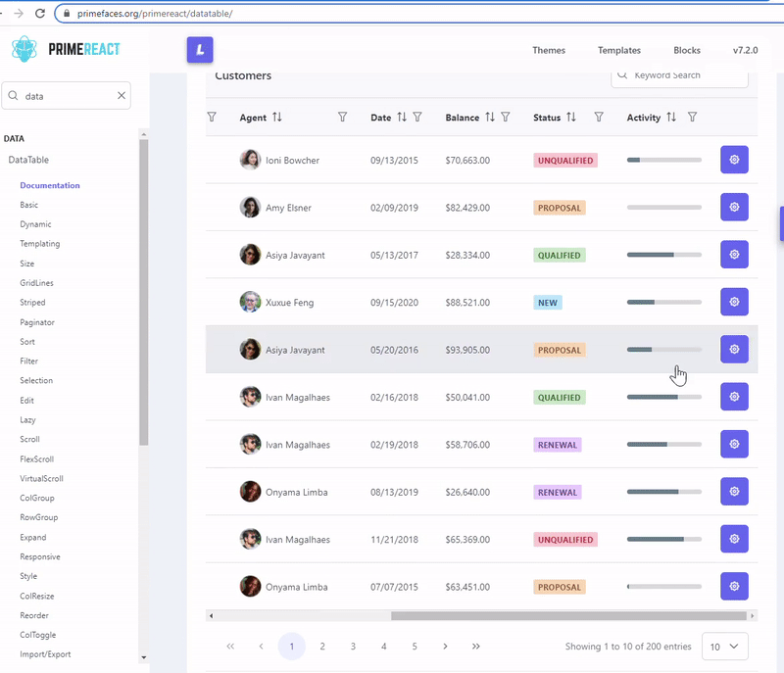Click activity progress bar in Onyama Limba 08/13/2019 row
Screen dimensions: 784x673
coord(664,492)
